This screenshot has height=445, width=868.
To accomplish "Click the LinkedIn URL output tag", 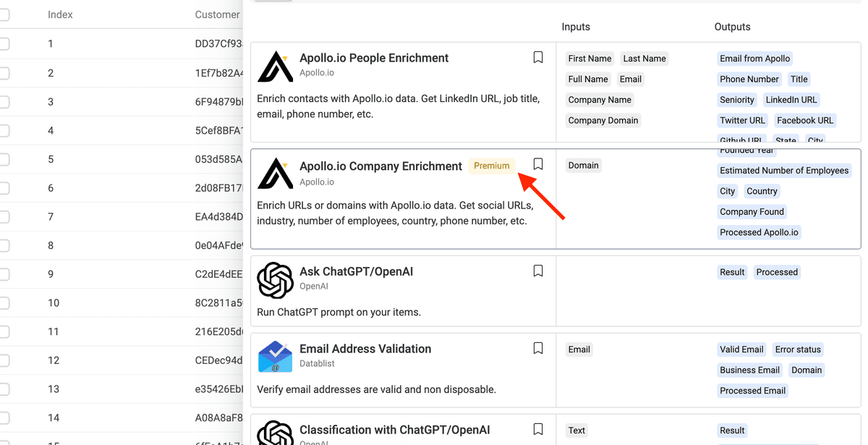I will [x=791, y=100].
